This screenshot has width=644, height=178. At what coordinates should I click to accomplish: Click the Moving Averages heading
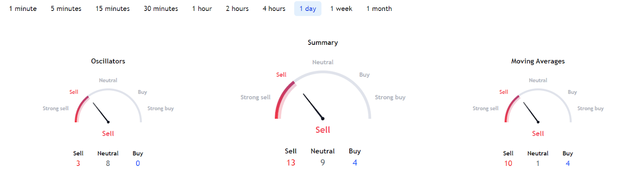(538, 61)
